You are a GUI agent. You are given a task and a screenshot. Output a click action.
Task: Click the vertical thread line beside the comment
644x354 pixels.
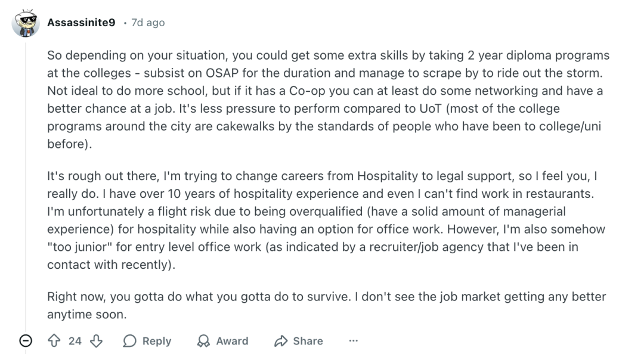(26, 179)
